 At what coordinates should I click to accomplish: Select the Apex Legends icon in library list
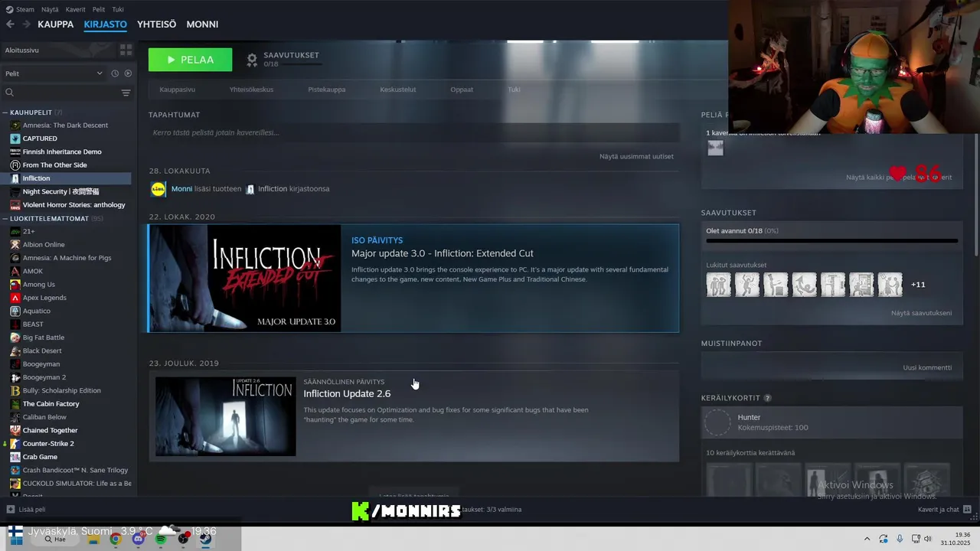pyautogui.click(x=15, y=298)
